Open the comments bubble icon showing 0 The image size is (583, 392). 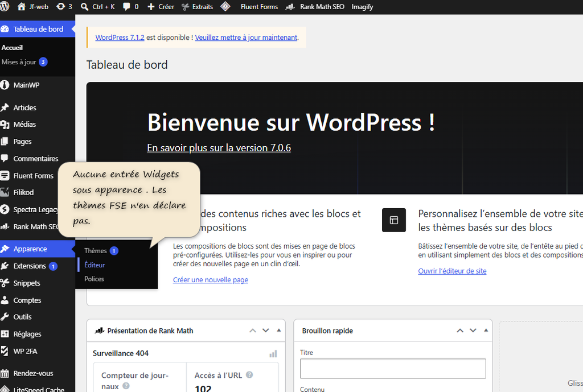click(x=126, y=7)
